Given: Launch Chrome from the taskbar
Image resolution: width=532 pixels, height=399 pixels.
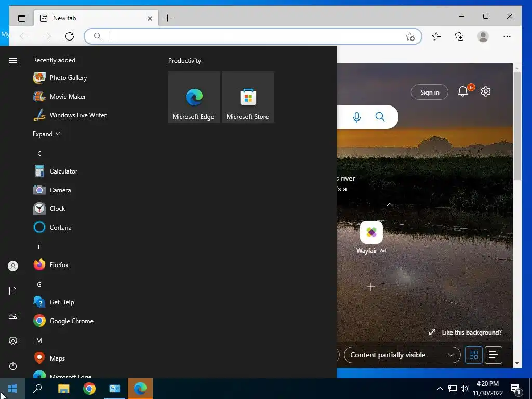Looking at the screenshot, I should (x=89, y=389).
